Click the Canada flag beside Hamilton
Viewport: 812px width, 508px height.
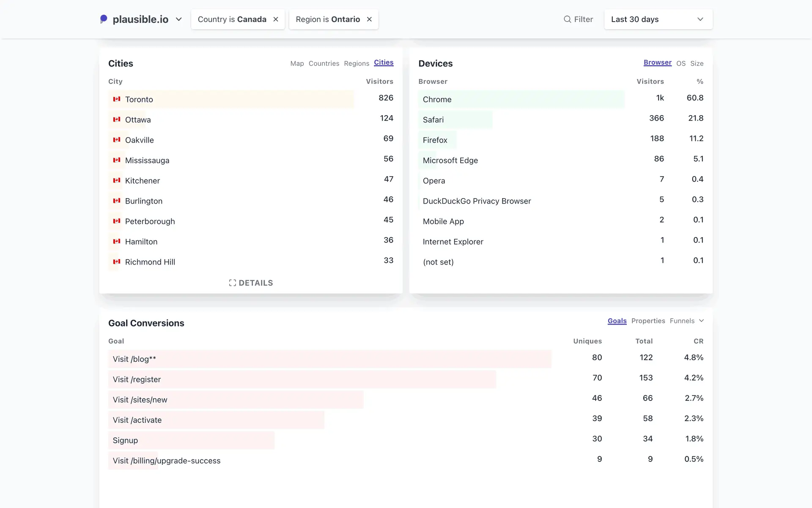(x=117, y=241)
